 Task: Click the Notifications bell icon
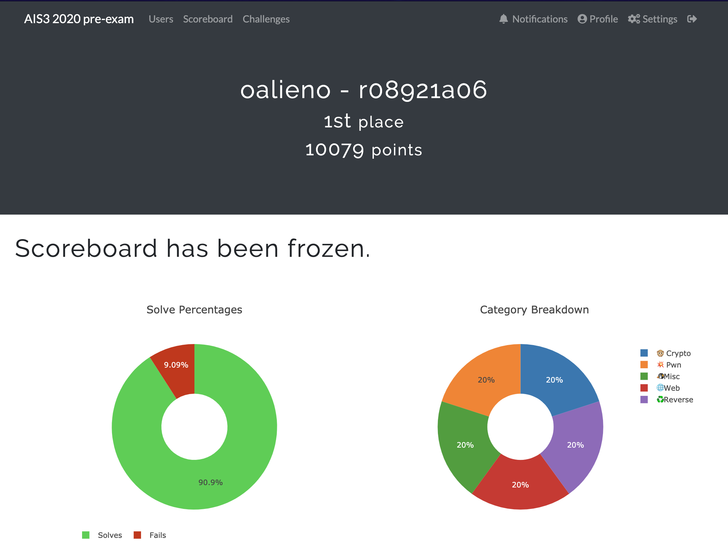click(x=504, y=19)
